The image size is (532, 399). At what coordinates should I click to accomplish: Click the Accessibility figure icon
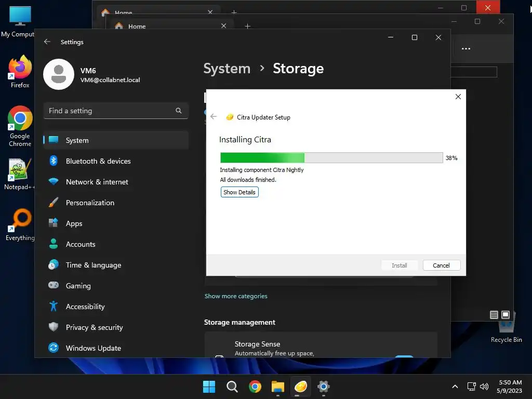(x=54, y=307)
